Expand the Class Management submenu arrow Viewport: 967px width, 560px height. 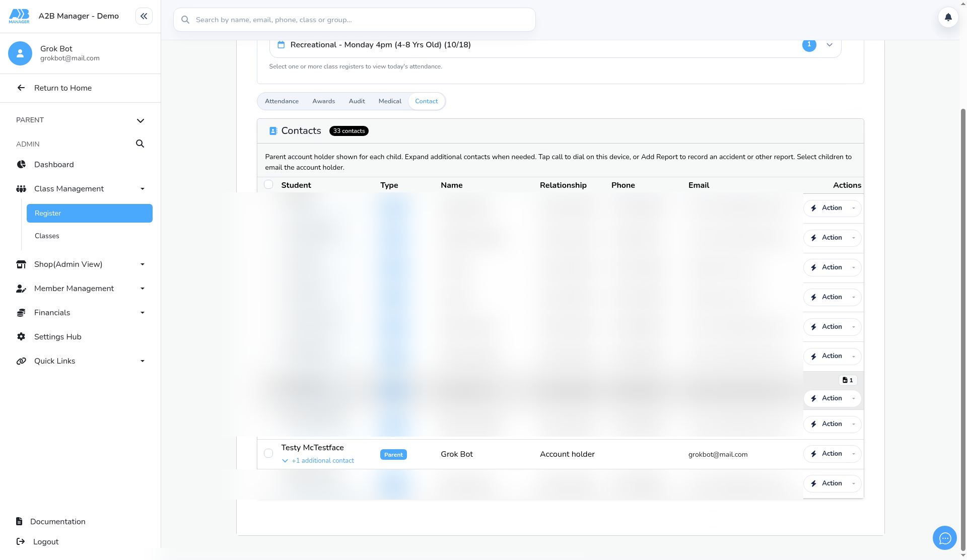tap(143, 189)
